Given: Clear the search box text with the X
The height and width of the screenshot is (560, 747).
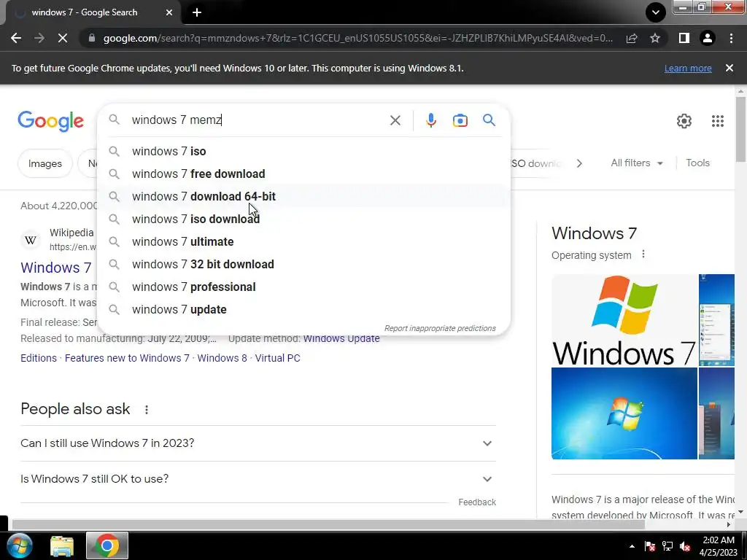Looking at the screenshot, I should coord(395,120).
